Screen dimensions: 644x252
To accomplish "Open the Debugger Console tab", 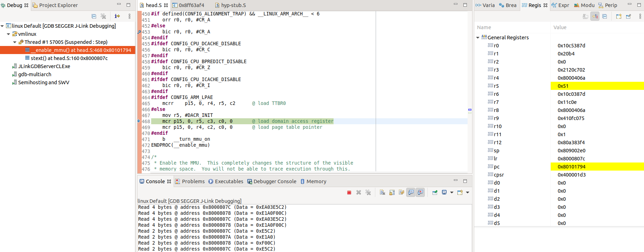I will [x=272, y=181].
